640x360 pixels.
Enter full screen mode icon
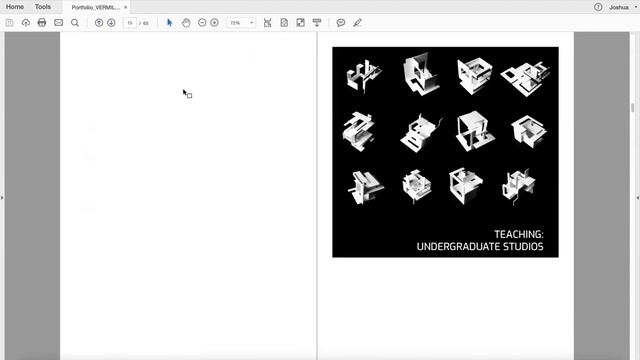pyautogui.click(x=300, y=23)
